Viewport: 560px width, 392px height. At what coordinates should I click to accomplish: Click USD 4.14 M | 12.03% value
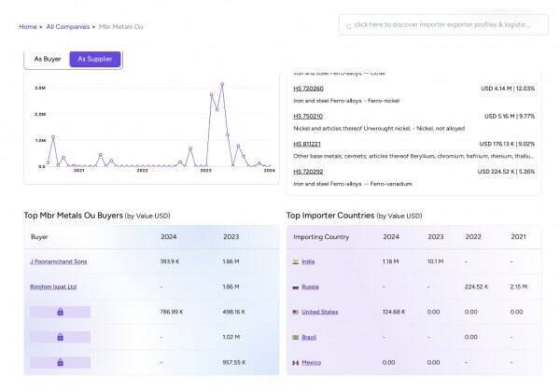[x=508, y=89]
